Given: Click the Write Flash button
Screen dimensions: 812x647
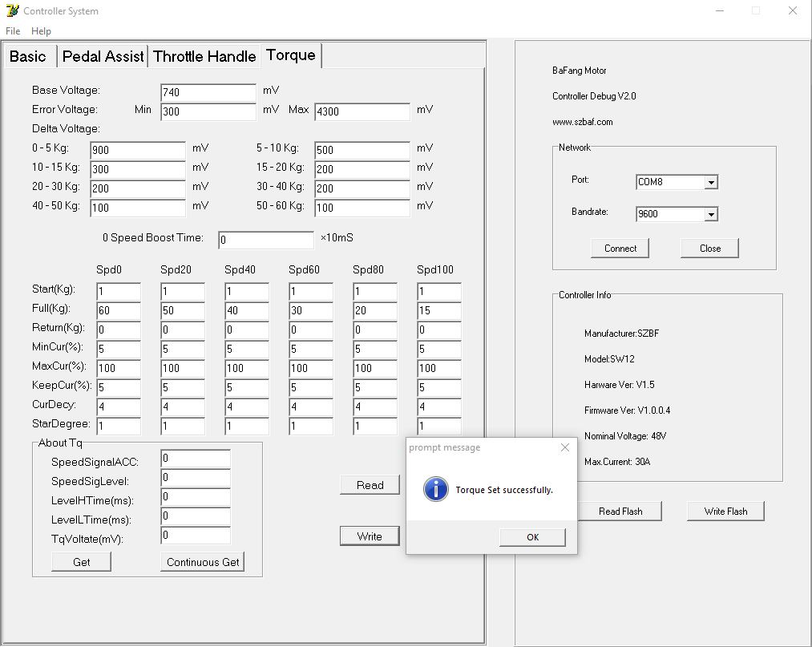Looking at the screenshot, I should pos(725,512).
